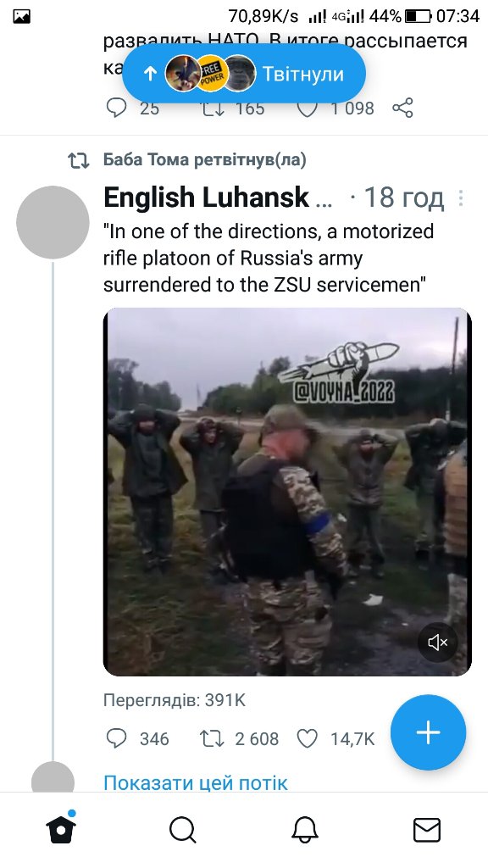This screenshot has height=868, width=488.
Task: Retweet the upper tweet with 165 retweets
Action: click(211, 108)
